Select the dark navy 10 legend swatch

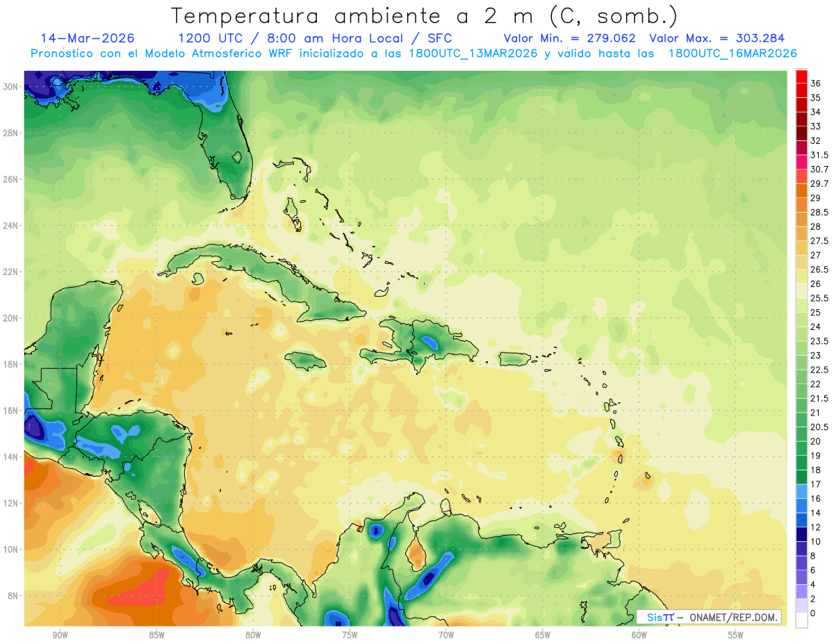click(x=801, y=534)
